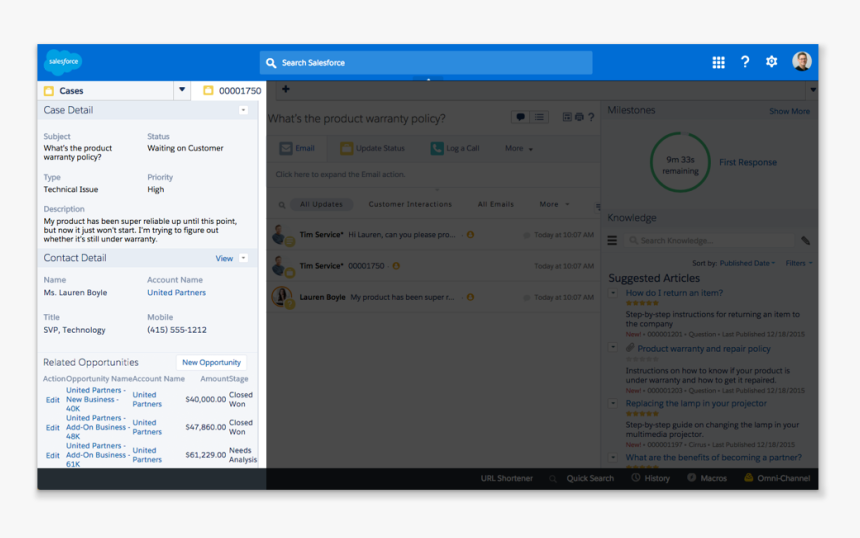Image resolution: width=860 pixels, height=538 pixels.
Task: Add a new subtab with plus icon
Action: [x=286, y=89]
